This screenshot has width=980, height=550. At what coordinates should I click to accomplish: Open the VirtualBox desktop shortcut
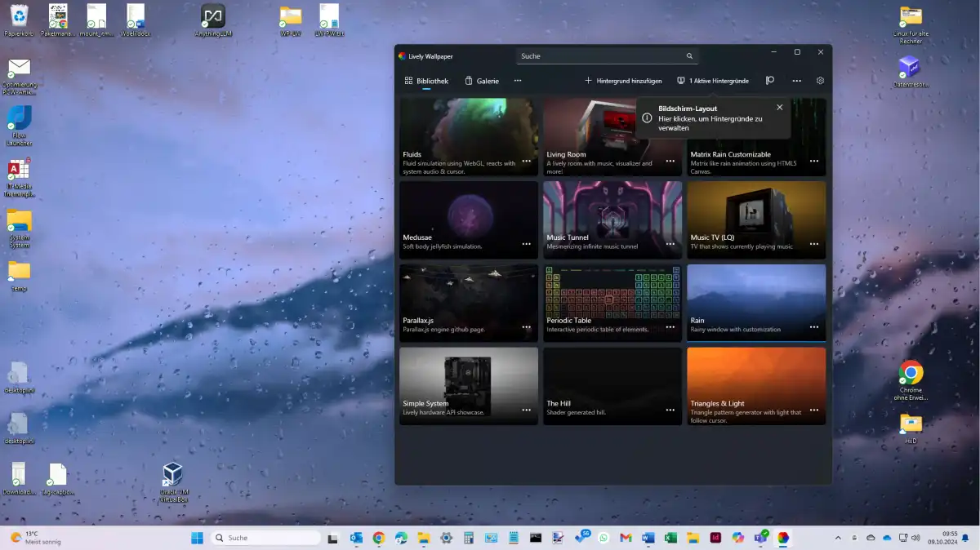tap(172, 476)
